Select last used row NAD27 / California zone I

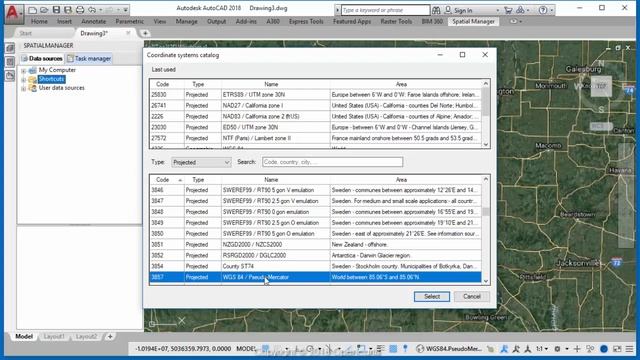(315, 106)
